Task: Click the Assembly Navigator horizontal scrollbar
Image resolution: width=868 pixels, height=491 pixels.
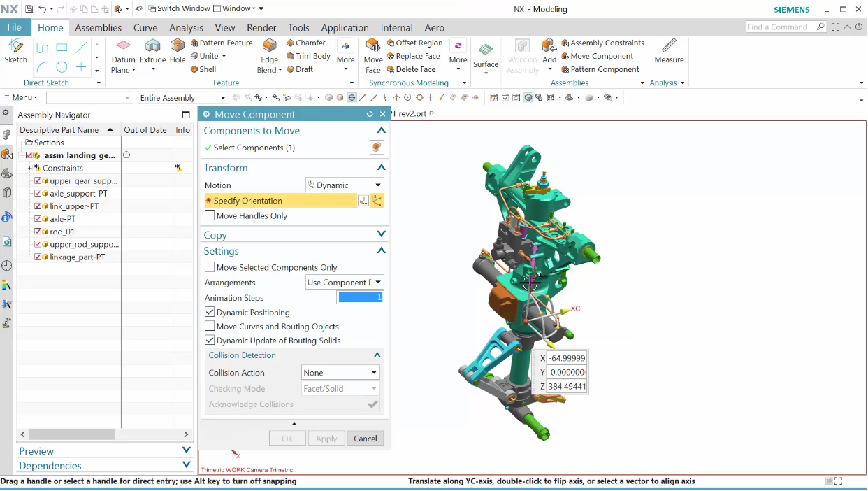Action: 76,434
